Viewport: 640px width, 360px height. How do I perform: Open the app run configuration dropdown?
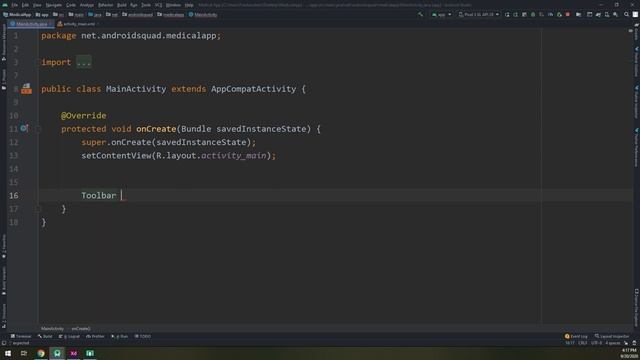pyautogui.click(x=442, y=14)
